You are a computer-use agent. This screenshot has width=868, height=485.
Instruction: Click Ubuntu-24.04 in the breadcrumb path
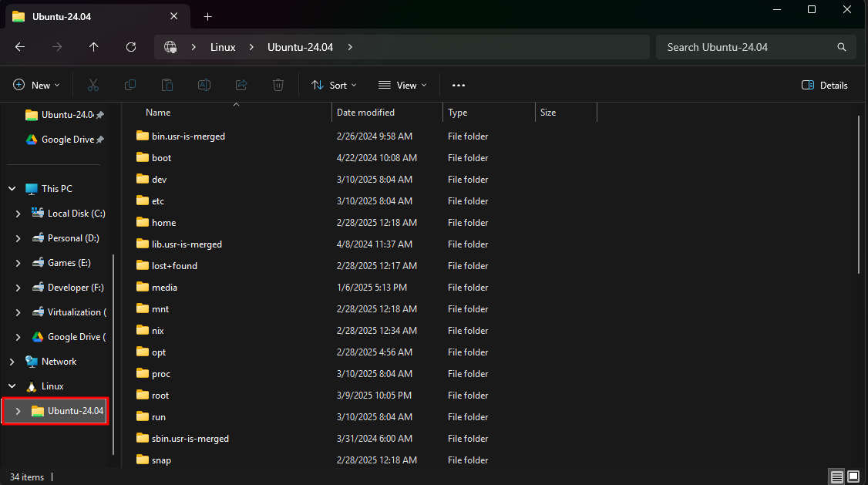pyautogui.click(x=300, y=47)
